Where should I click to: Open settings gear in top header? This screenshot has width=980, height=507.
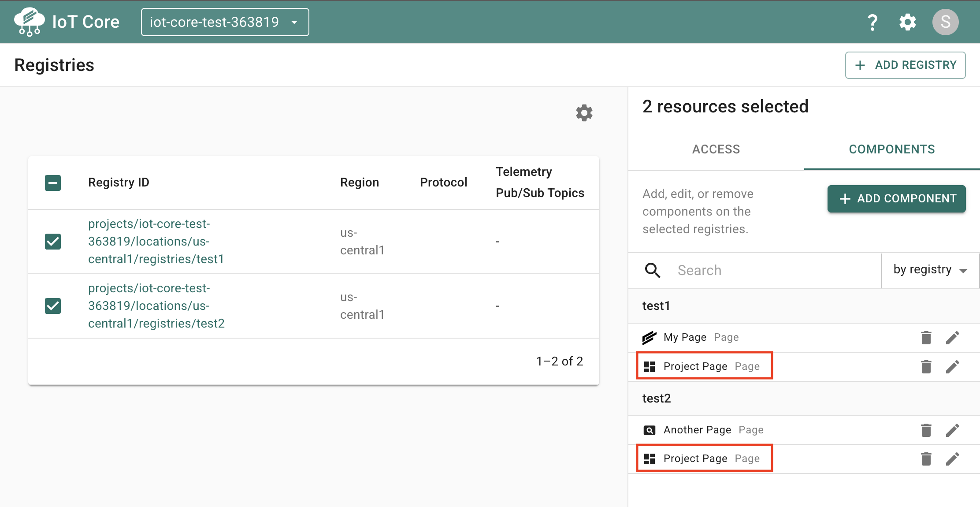point(908,22)
